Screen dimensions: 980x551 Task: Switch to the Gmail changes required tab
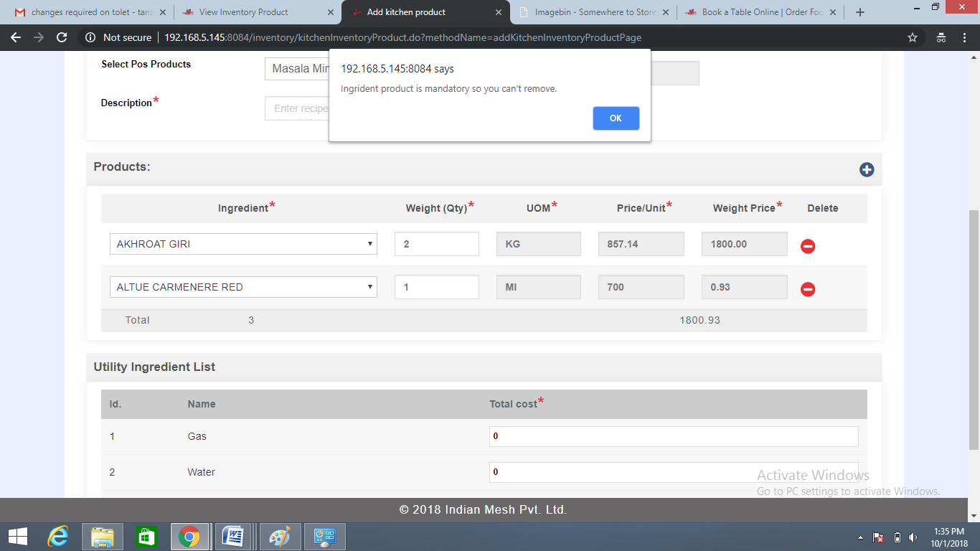tap(90, 12)
